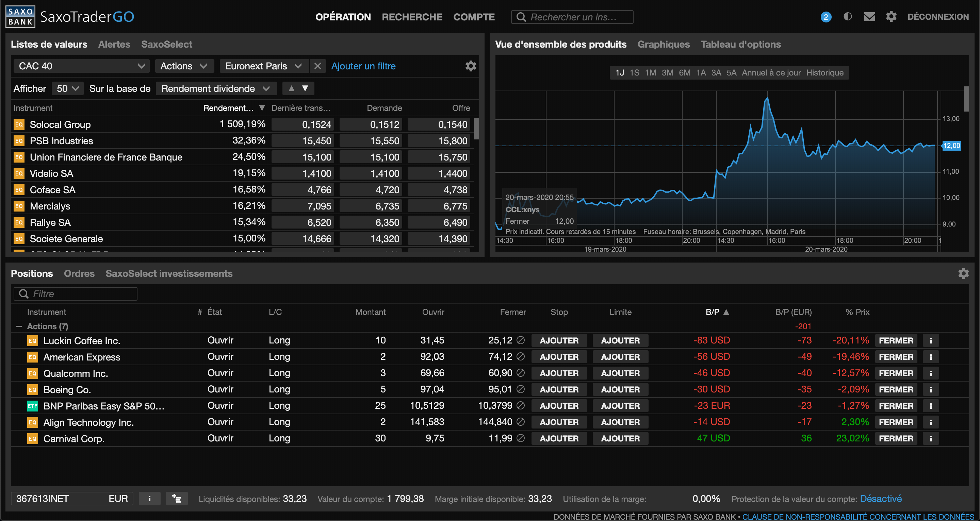Click the EQ icon beside Solocal Group

point(19,124)
